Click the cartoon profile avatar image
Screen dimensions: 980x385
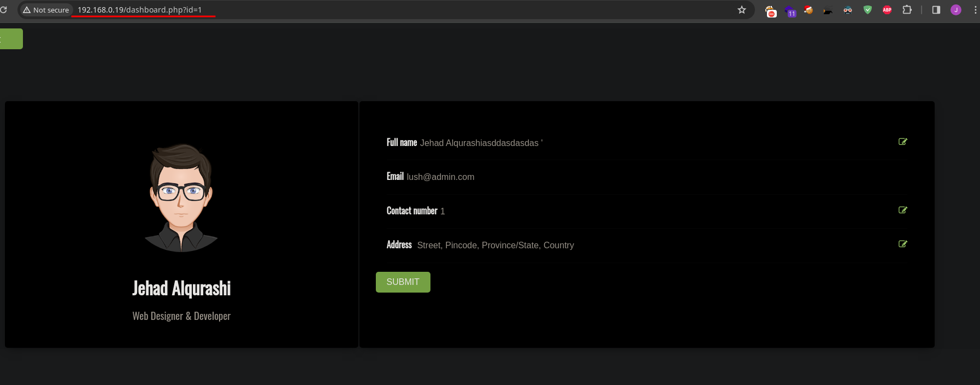click(181, 198)
